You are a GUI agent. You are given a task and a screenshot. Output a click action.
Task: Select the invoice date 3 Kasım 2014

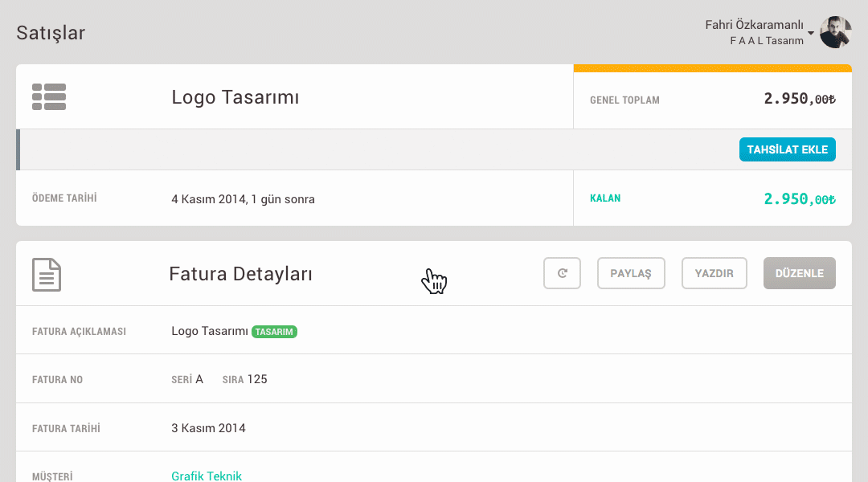coord(208,428)
